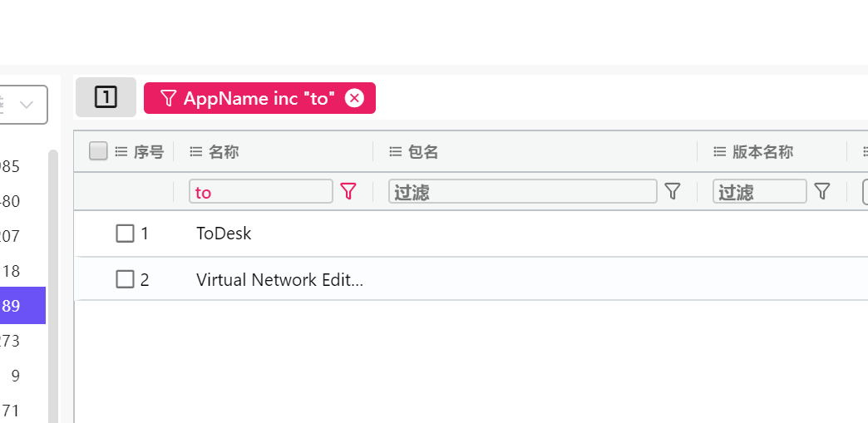The image size is (868, 423).
Task: Select the highlighted sidebar item ending 89
Action: (22, 305)
